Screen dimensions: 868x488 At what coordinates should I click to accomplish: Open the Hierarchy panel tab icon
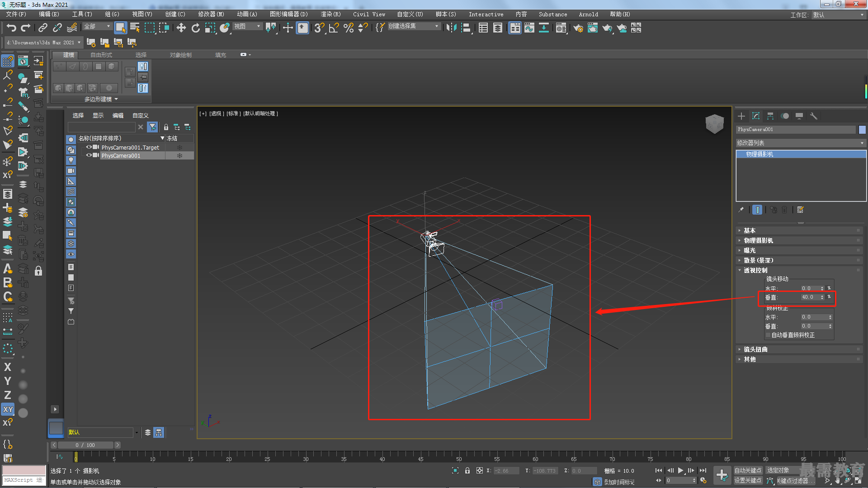tap(770, 116)
